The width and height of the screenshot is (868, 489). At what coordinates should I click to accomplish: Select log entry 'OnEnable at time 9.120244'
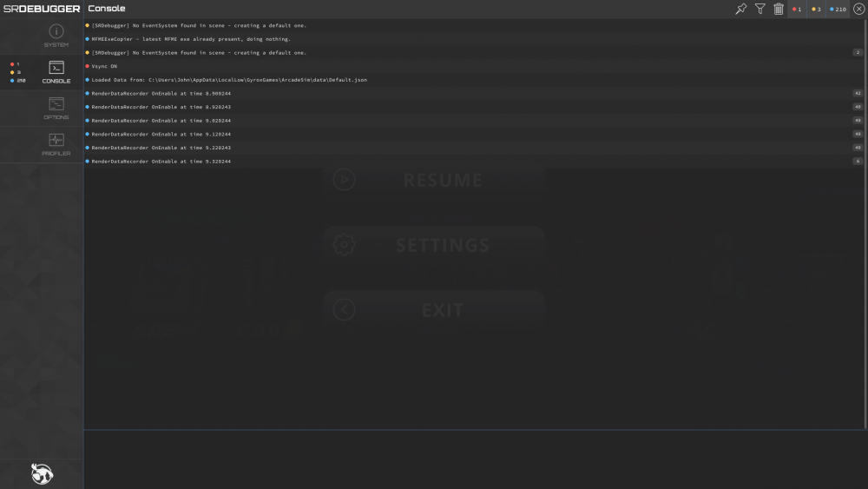click(474, 134)
